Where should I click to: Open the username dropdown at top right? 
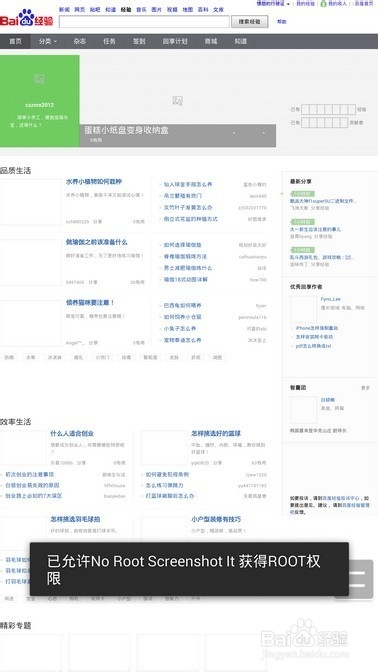click(x=273, y=3)
